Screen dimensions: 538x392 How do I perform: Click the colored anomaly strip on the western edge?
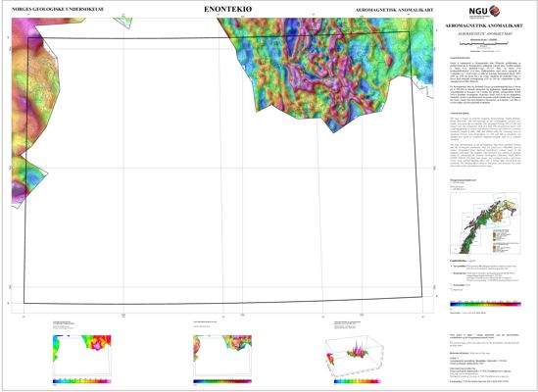click(x=34, y=110)
